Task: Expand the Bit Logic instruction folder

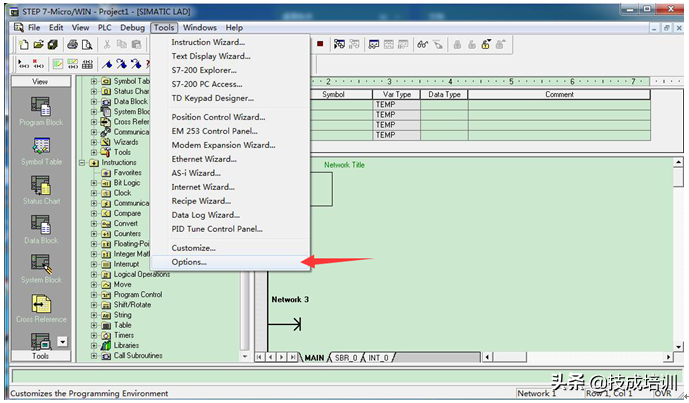Action: (x=94, y=183)
